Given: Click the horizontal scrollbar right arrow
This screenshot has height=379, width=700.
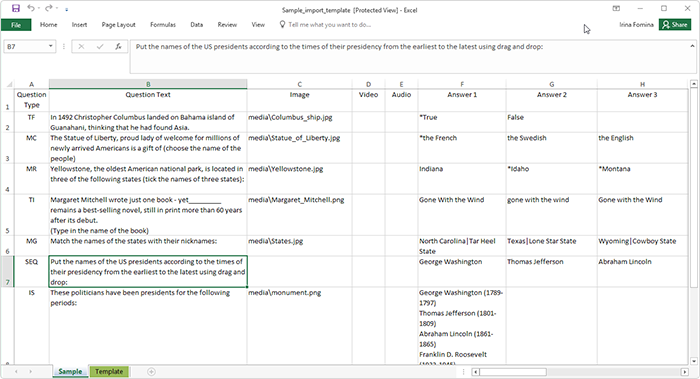Looking at the screenshot, I should click(x=685, y=371).
